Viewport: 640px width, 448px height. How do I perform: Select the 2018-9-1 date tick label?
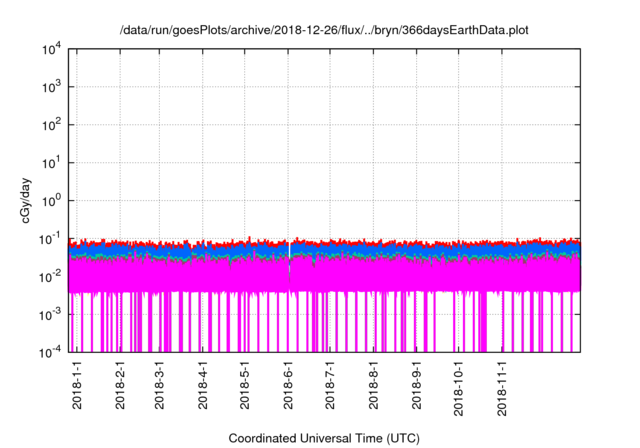pyautogui.click(x=416, y=386)
